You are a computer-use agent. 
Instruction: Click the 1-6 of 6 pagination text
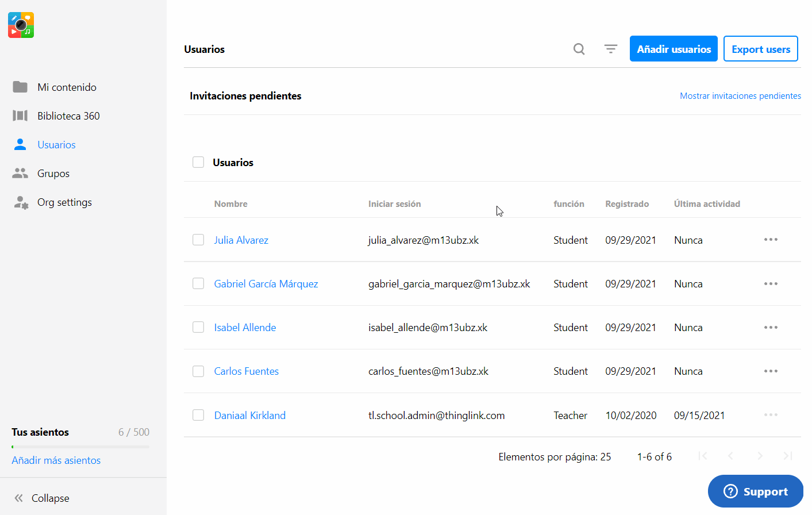tap(654, 457)
